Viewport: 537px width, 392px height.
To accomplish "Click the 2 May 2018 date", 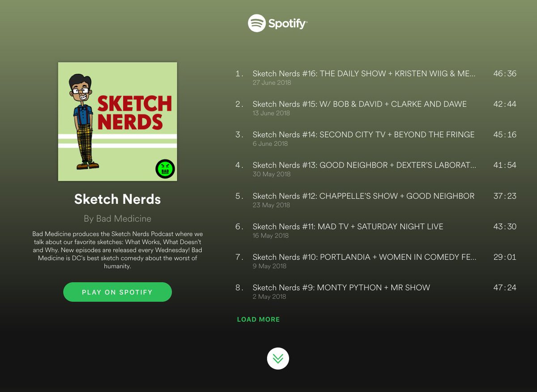I will click(x=269, y=296).
